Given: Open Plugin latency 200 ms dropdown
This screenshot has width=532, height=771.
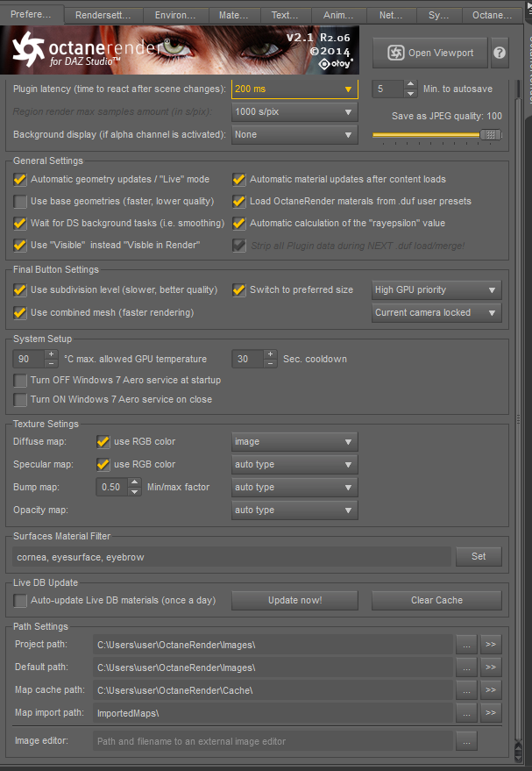Looking at the screenshot, I should point(294,89).
